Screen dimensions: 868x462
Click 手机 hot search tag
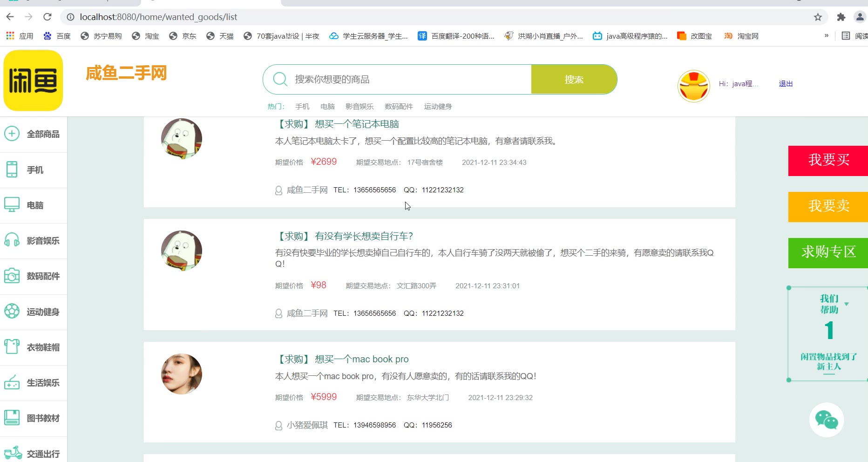(302, 106)
